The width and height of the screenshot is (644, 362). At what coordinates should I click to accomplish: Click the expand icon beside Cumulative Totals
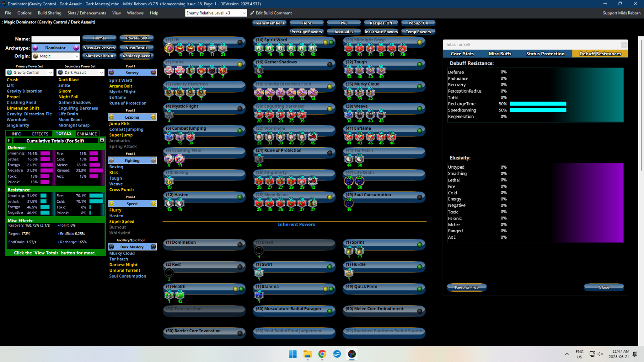[102, 140]
